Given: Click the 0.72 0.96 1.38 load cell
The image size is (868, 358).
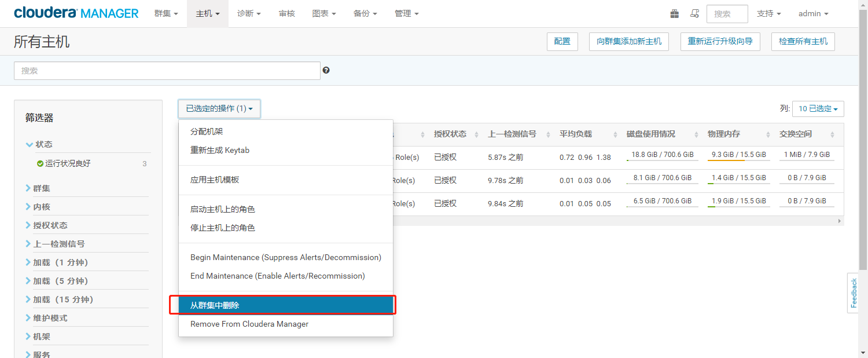Looking at the screenshot, I should pyautogui.click(x=585, y=158).
